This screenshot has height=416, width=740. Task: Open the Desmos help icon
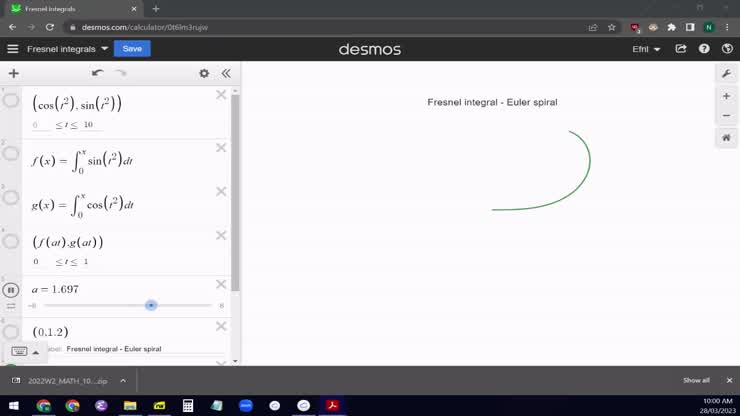704,49
